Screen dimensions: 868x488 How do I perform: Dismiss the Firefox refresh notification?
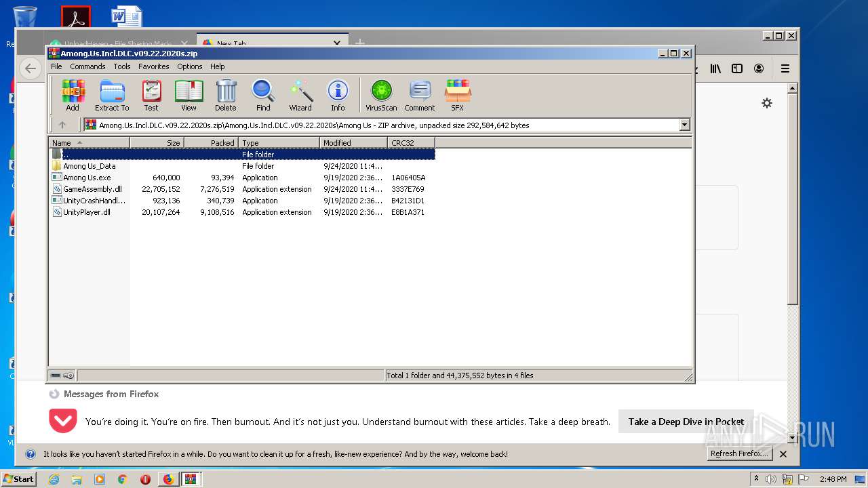(x=783, y=454)
